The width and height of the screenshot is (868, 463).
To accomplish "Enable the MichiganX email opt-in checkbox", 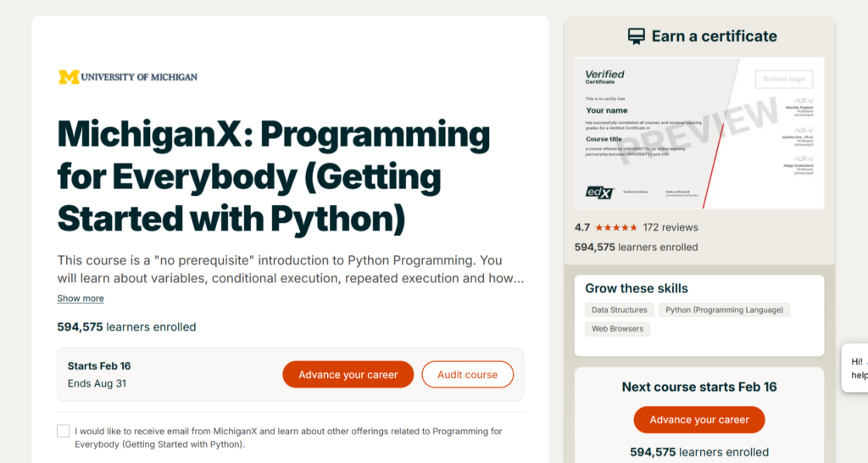I will click(x=64, y=431).
